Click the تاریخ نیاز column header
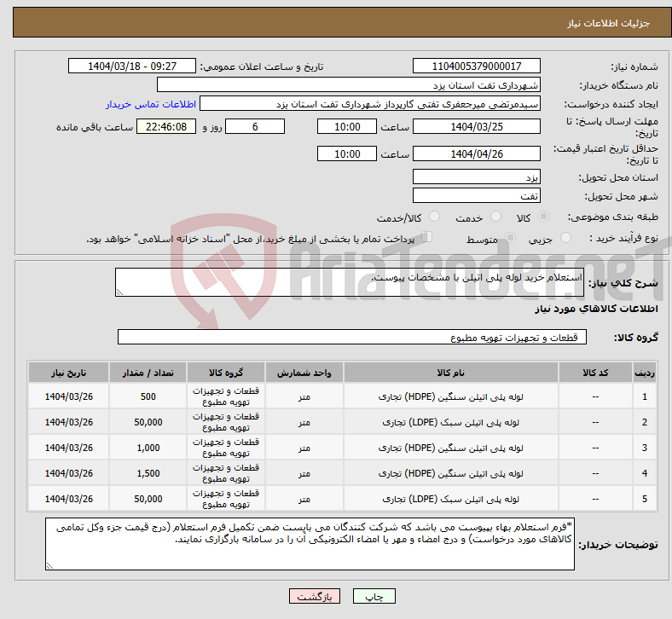Image resolution: width=672 pixels, height=619 pixels. [68, 373]
